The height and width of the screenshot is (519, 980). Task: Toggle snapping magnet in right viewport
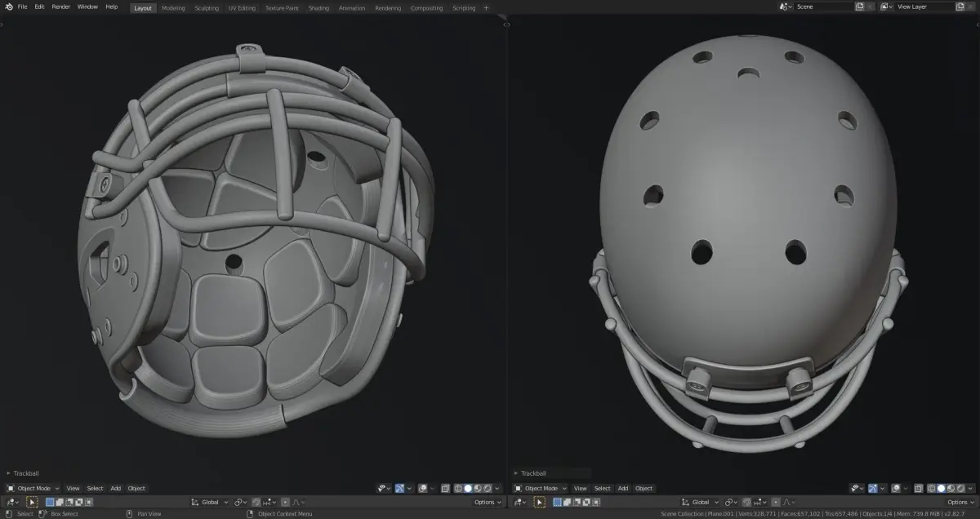[x=746, y=502]
